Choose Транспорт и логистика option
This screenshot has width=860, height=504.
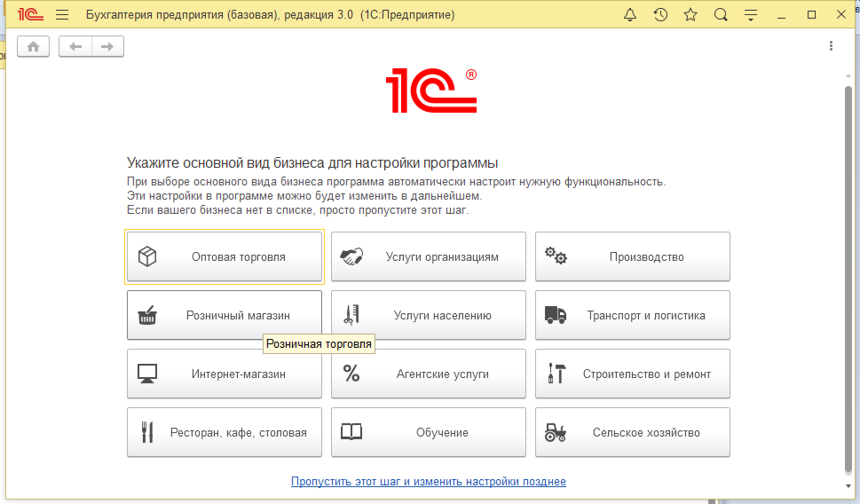coord(633,315)
